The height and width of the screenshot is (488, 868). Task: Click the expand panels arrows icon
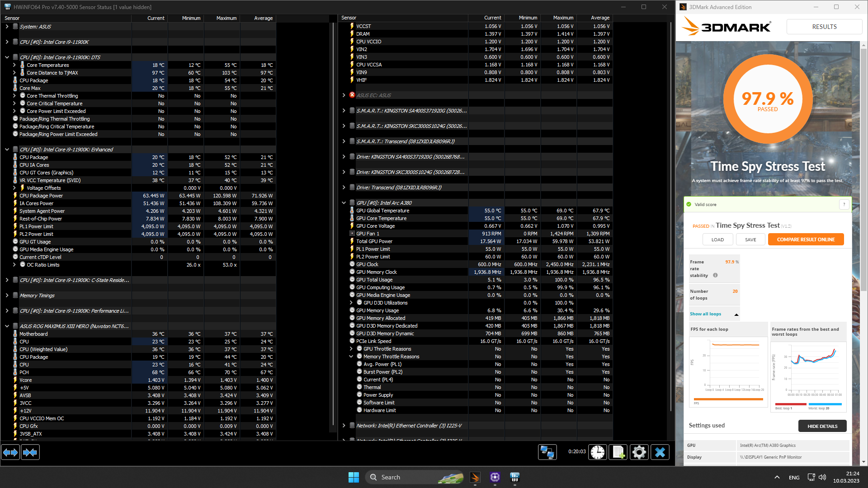point(10,452)
